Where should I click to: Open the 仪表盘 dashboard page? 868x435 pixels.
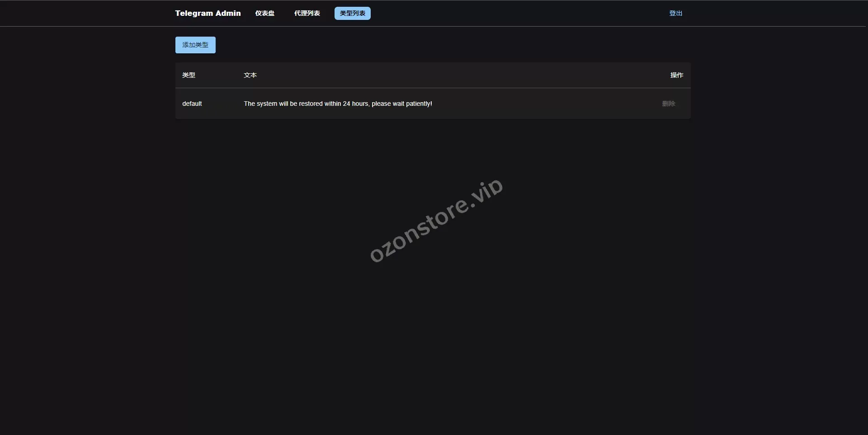pos(264,13)
